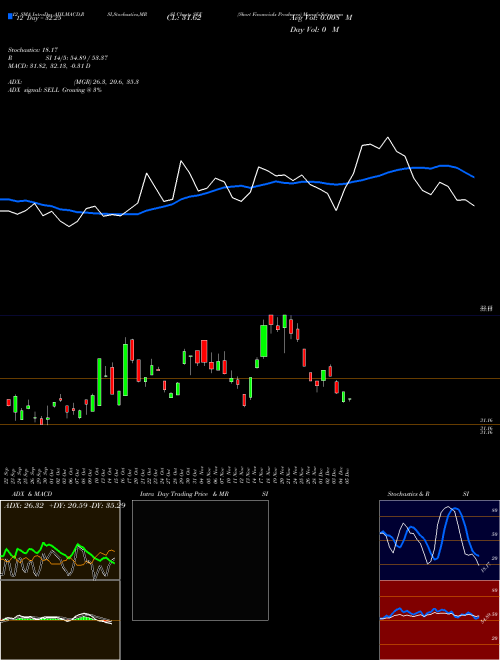This screenshot has height=660, width=500.
Task: Click the Avg Vol: 0.008 M text
Action: click(x=321, y=18)
